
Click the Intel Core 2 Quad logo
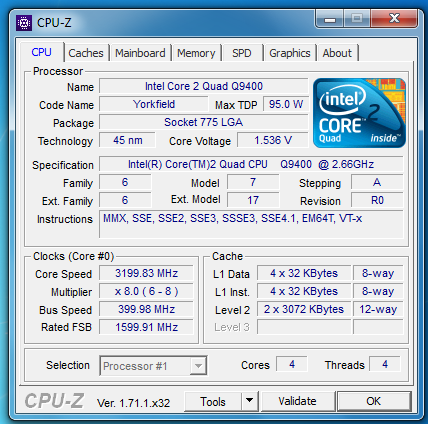[359, 113]
